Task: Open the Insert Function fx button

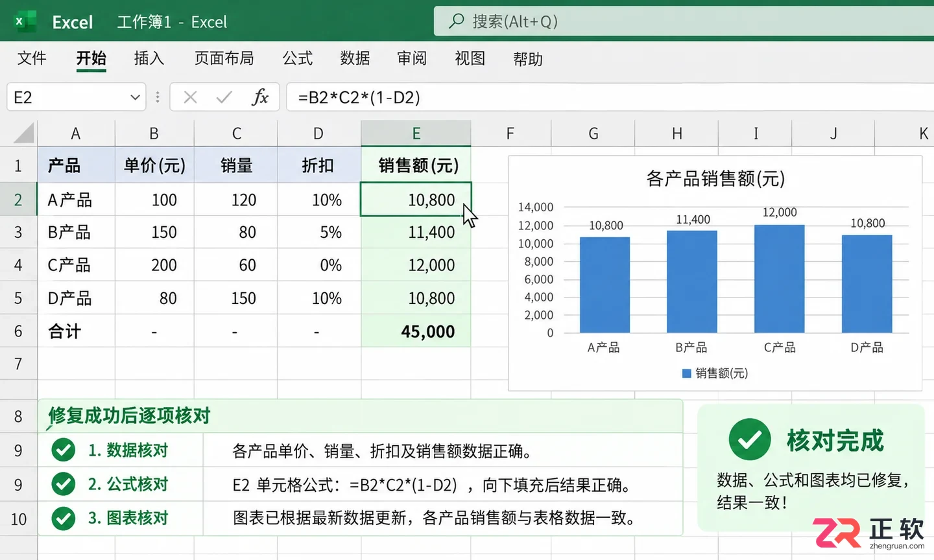Action: tap(260, 97)
